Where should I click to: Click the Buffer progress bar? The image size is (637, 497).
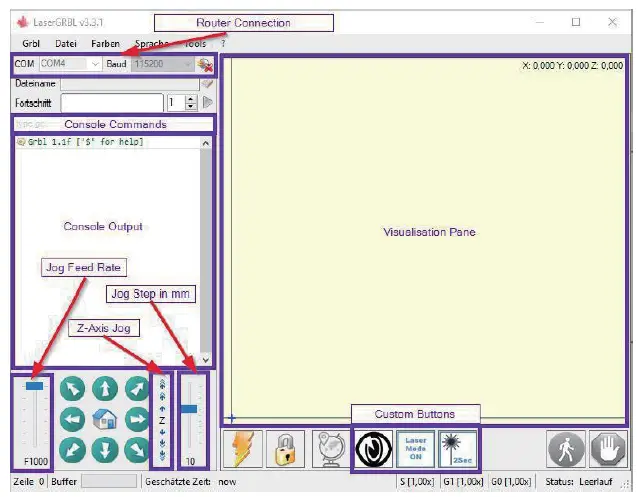(109, 482)
